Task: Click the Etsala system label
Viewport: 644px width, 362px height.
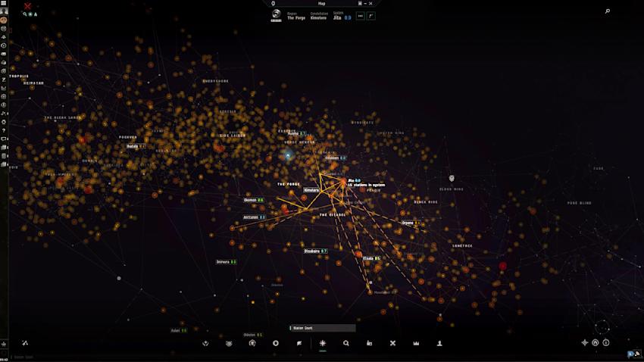Action: pyautogui.click(x=371, y=258)
